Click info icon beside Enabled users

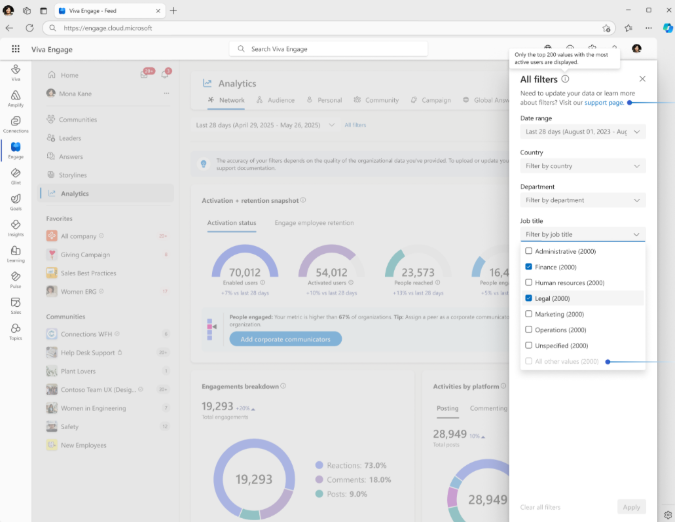point(263,283)
